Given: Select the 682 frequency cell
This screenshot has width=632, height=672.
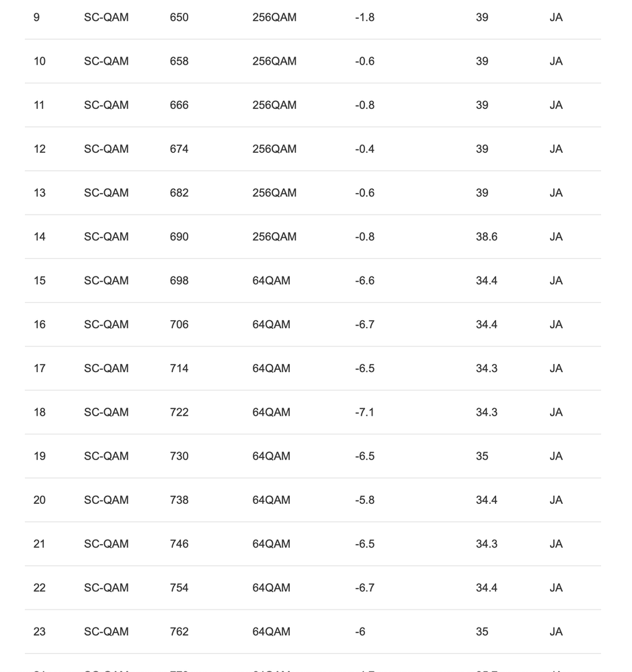Looking at the screenshot, I should coord(179,193).
